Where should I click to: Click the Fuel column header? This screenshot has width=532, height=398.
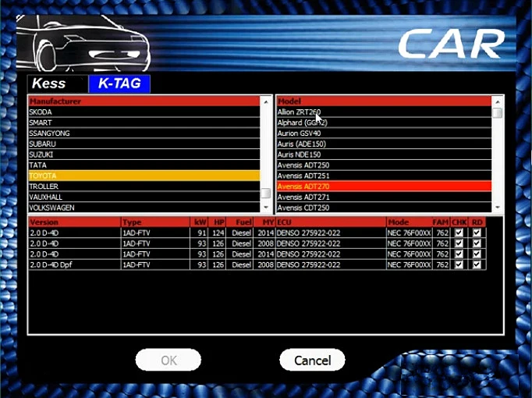pyautogui.click(x=239, y=222)
